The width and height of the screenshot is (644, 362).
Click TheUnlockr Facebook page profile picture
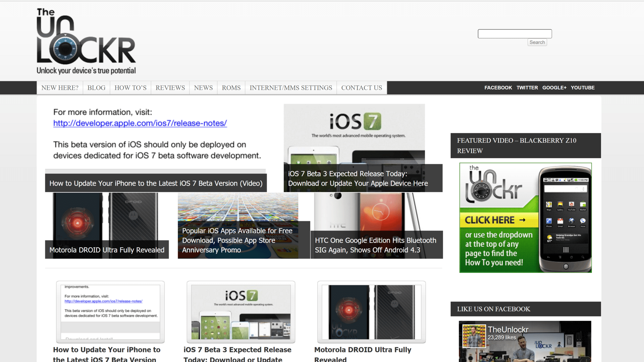[x=474, y=336]
